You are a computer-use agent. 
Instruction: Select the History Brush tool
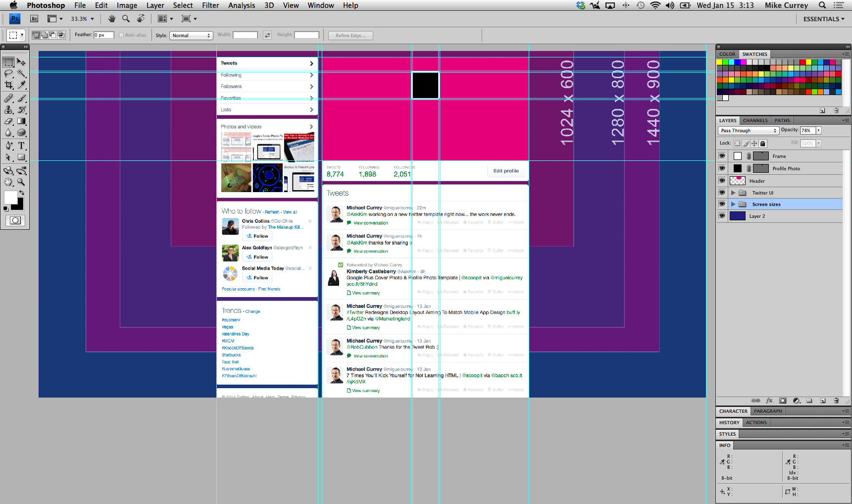point(21,109)
